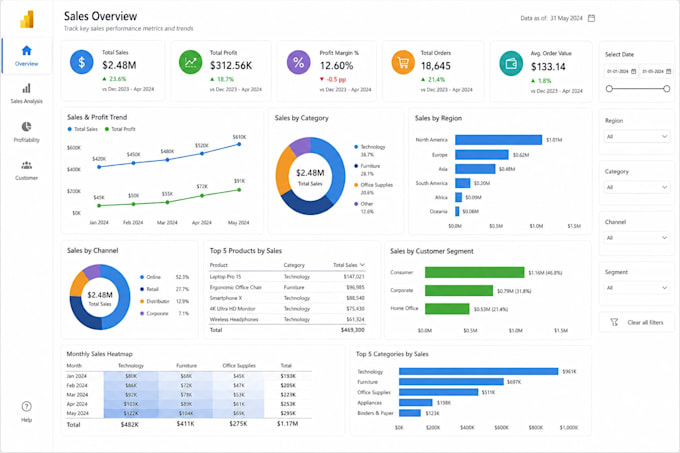Click the Profit Margin percent icon
Screen dimensions: 680x453
pos(298,62)
